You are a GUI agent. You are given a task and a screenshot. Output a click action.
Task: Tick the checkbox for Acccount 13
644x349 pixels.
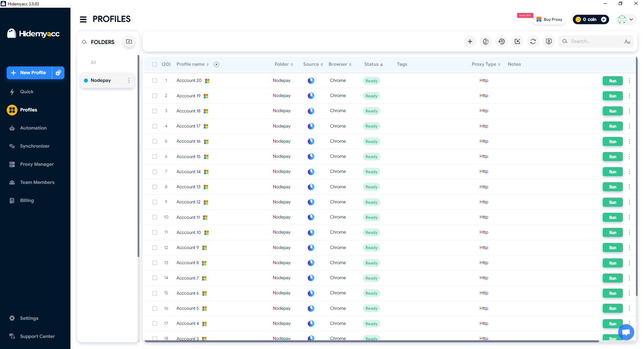[x=155, y=187]
